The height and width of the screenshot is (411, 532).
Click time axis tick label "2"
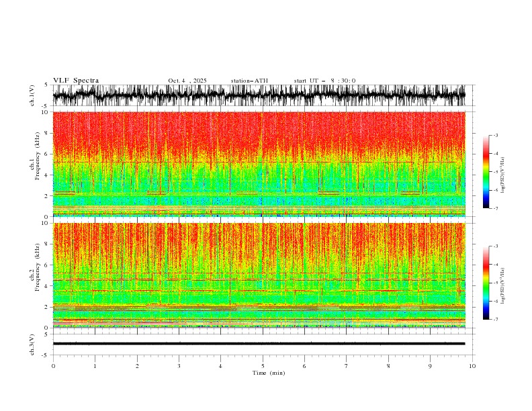pyautogui.click(x=137, y=366)
